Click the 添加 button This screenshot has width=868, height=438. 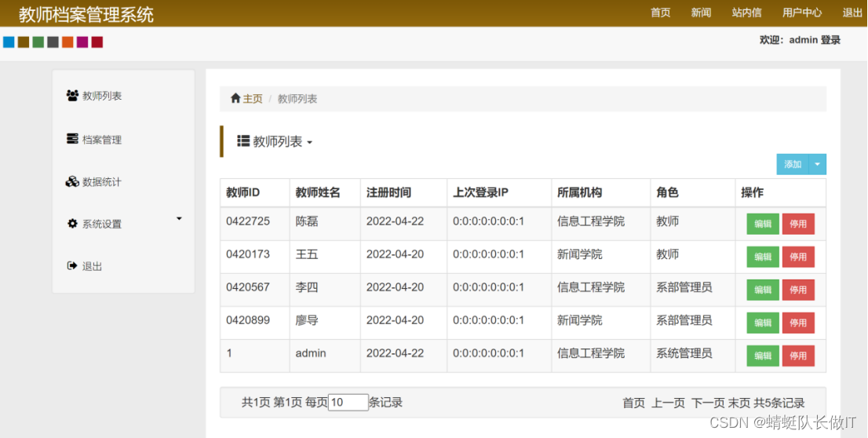[793, 165]
